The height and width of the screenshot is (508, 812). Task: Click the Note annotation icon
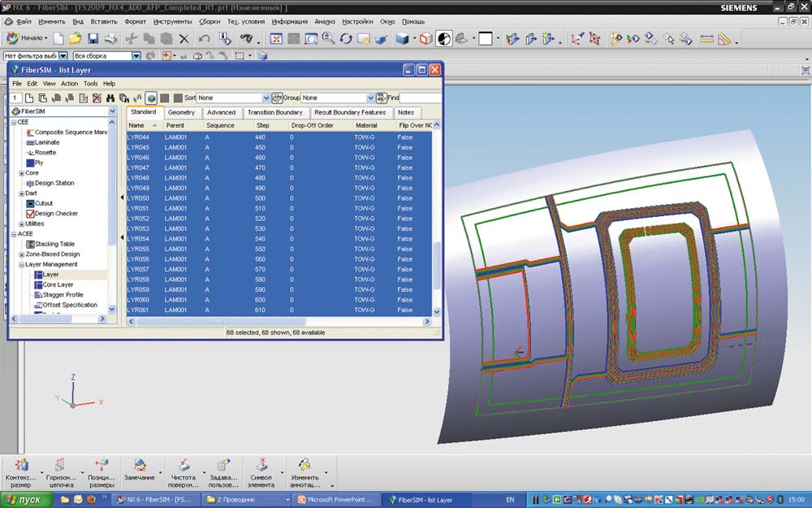[x=140, y=470]
